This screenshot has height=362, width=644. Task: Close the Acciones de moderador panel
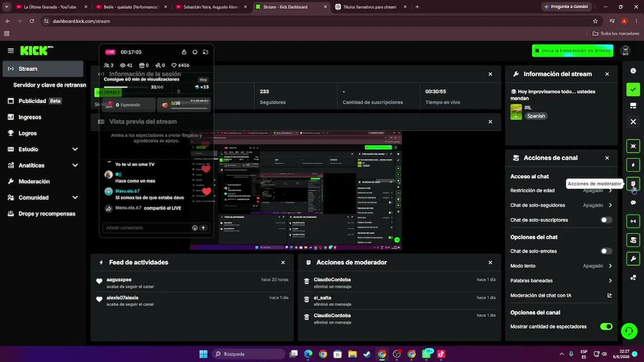[490, 262]
